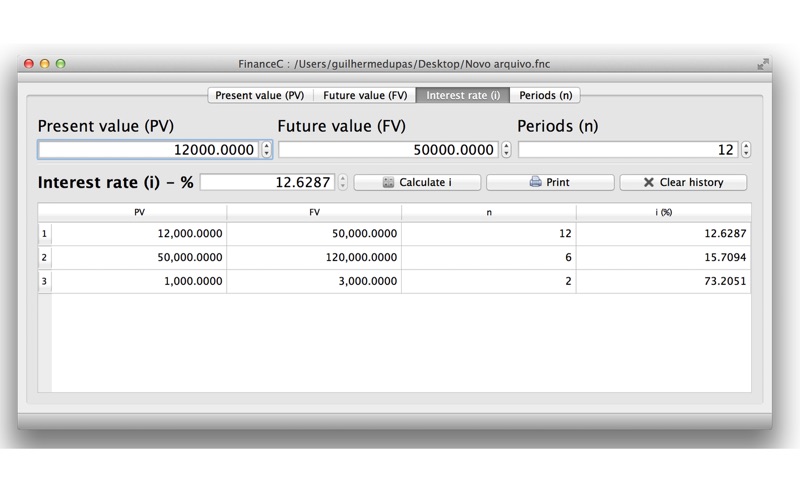Click the 3,000.0000 FV cell
Viewport: 800px width, 500px height.
click(x=314, y=281)
